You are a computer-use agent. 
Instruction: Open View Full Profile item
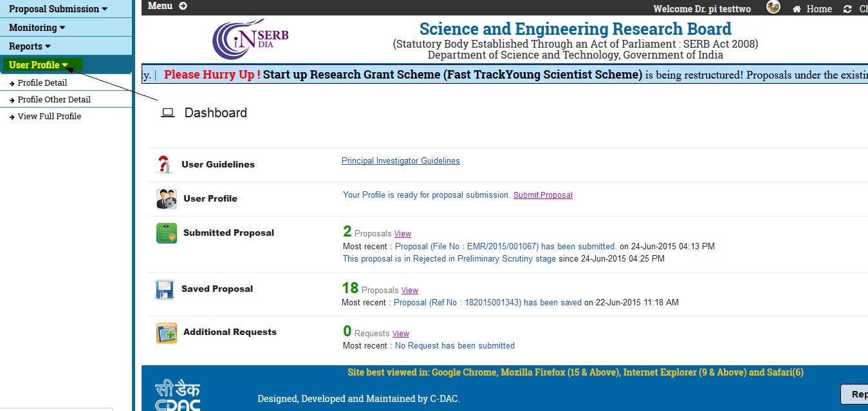pyautogui.click(x=50, y=117)
